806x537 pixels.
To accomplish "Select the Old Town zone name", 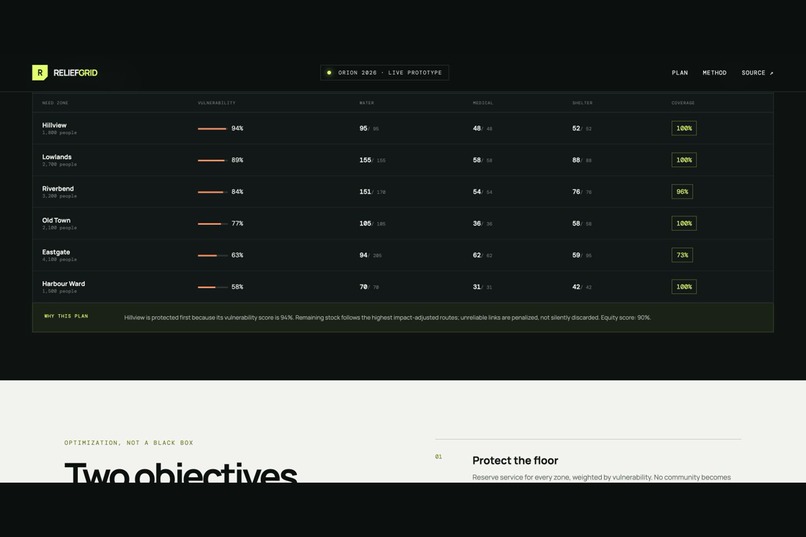I will point(56,220).
